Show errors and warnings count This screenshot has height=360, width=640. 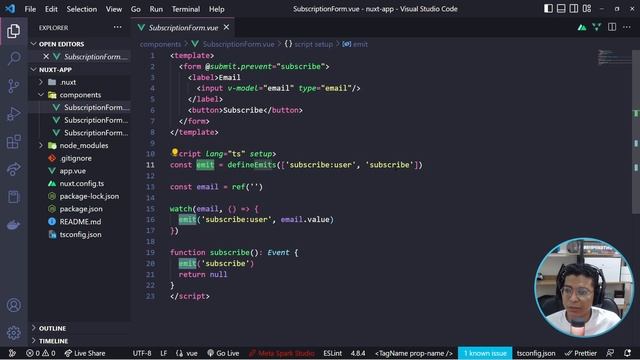pos(40,353)
